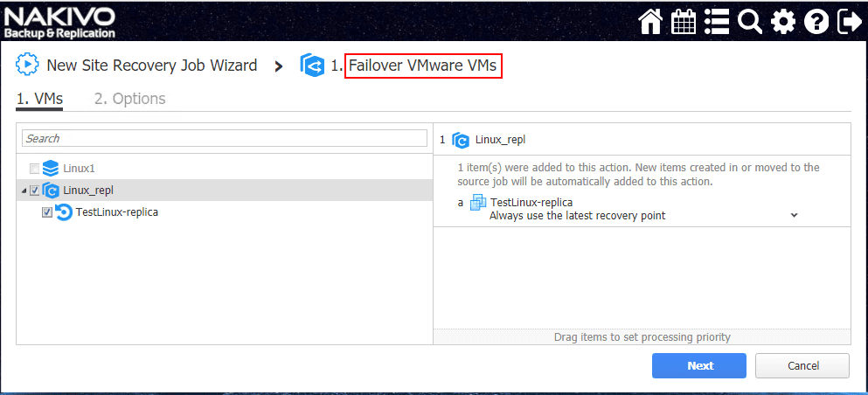Viewport: 868px width, 395px height.
Task: Collapse the Linux_repl tree node
Action: point(24,191)
